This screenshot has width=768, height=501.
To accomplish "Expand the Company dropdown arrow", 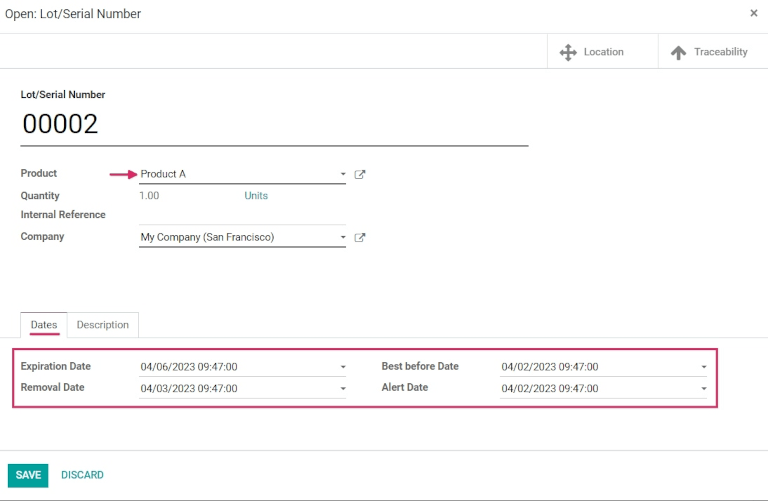I will (342, 238).
